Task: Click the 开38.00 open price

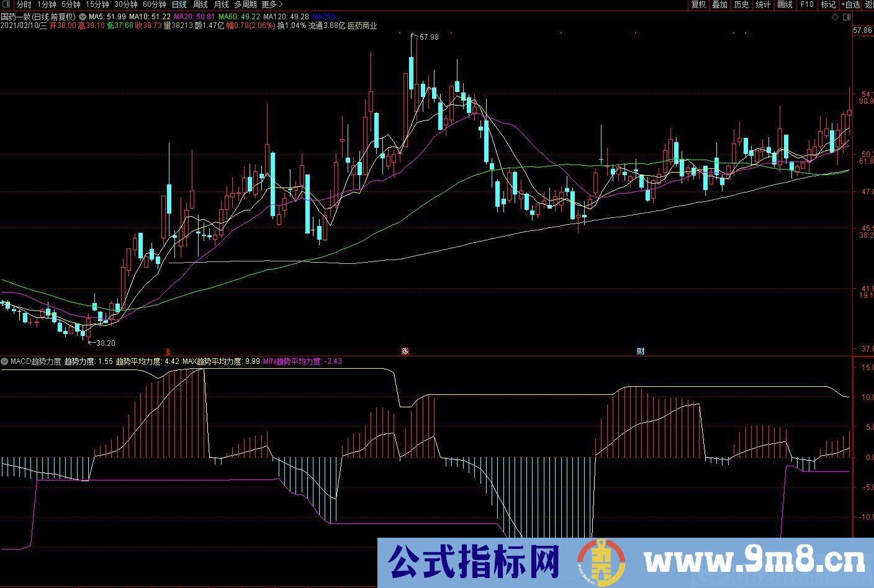Action: [x=63, y=26]
